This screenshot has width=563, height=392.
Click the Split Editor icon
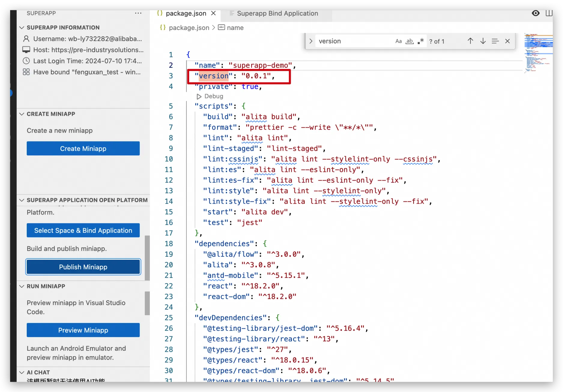pos(549,13)
